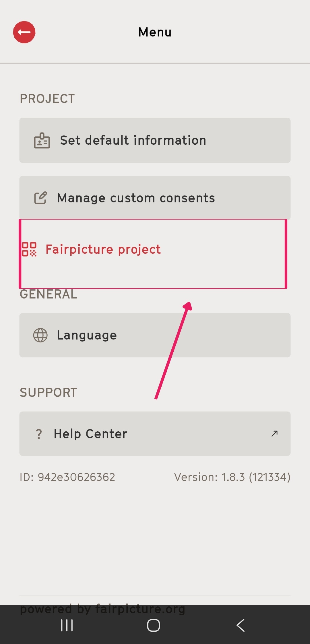Click the pencil edit icon for custom consents

[x=40, y=198]
